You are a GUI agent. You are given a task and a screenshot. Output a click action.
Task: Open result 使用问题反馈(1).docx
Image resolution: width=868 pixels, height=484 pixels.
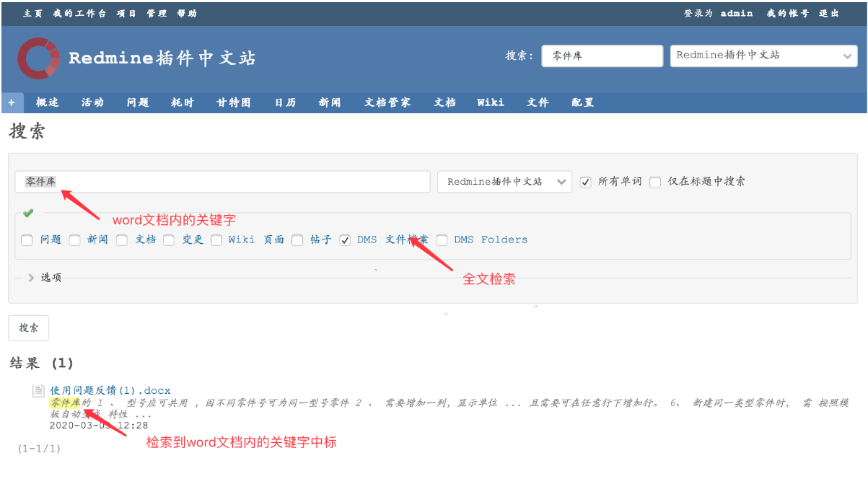pos(110,391)
